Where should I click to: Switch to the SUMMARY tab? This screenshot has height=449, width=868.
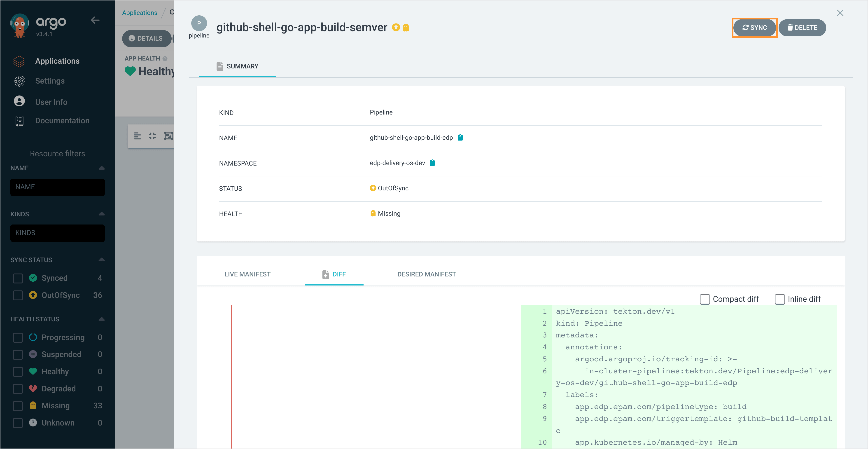click(x=237, y=66)
